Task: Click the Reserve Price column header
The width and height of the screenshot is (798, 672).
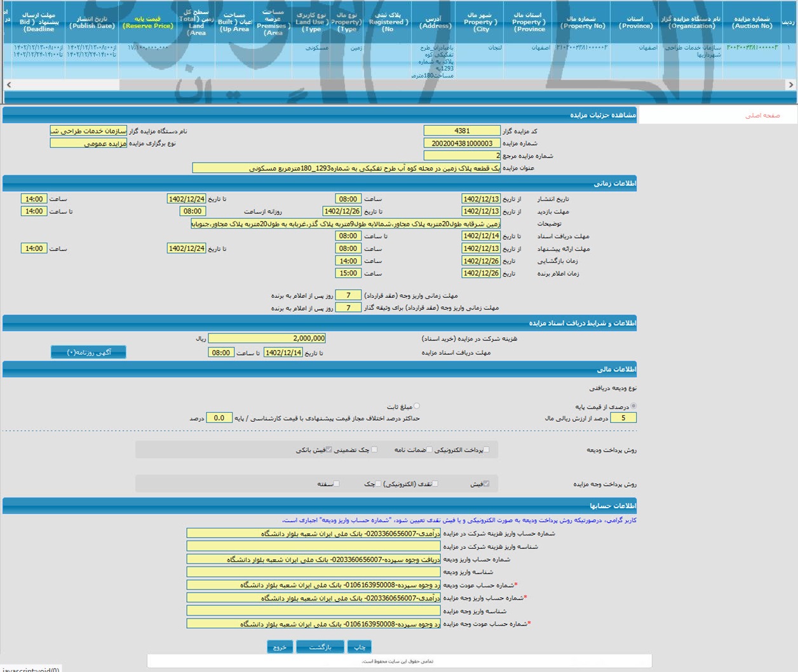Action: (x=148, y=22)
